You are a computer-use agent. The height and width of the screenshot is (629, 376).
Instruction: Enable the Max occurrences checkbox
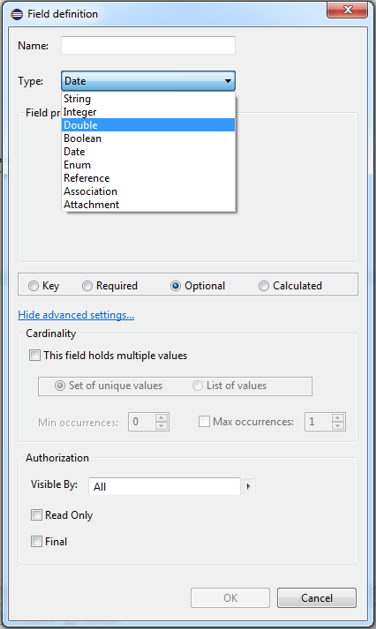204,422
